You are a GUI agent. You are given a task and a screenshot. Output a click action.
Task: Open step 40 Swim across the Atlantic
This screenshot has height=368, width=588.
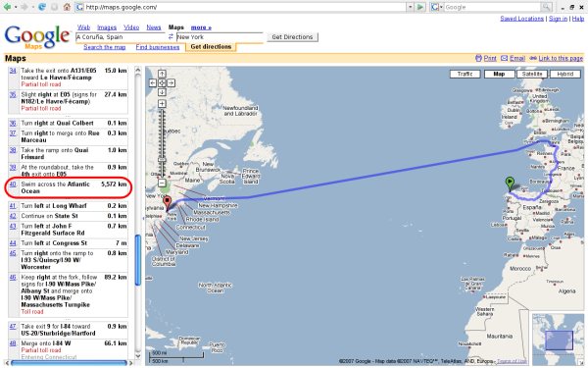[x=13, y=184]
